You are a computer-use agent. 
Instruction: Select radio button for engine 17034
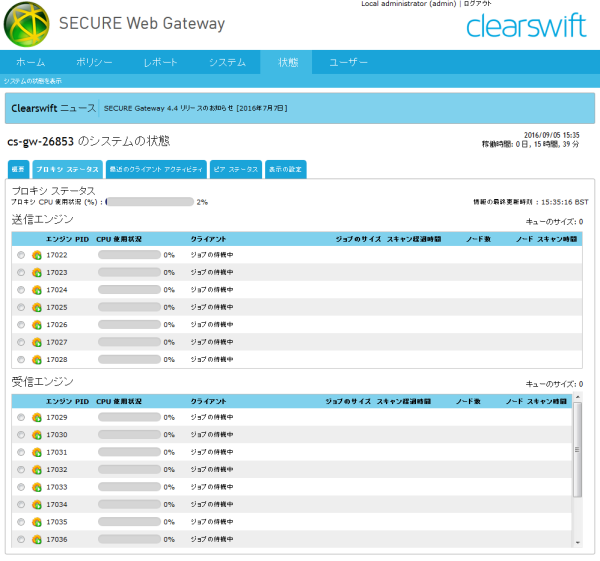coord(21,504)
